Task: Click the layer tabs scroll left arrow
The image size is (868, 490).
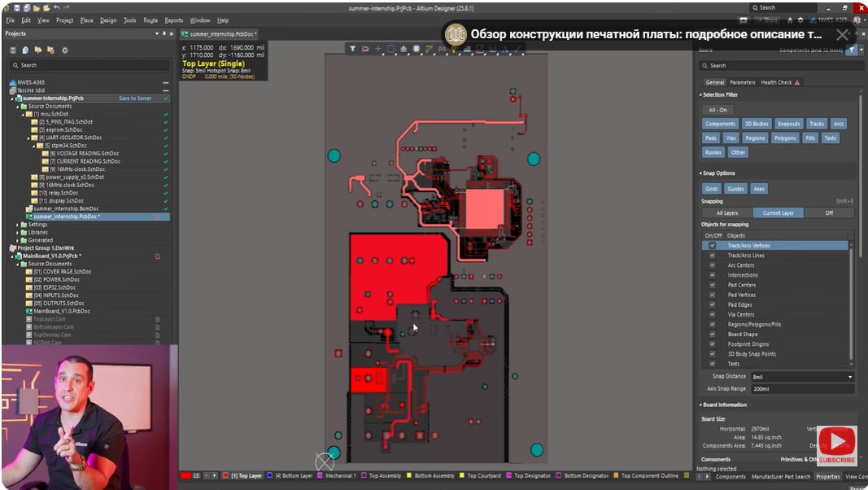Action: tap(207, 475)
